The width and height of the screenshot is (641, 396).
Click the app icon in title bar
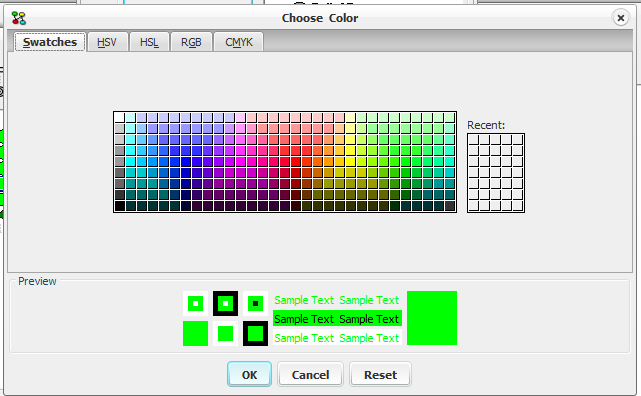coord(19,18)
